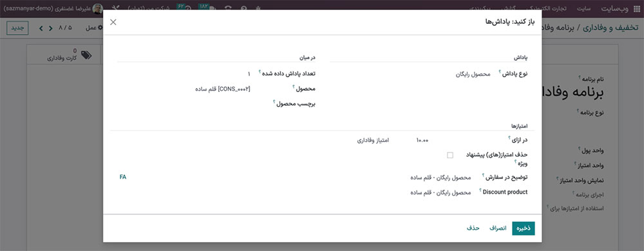Click واحد پول label in background form
644x251 pixels.
593,151
